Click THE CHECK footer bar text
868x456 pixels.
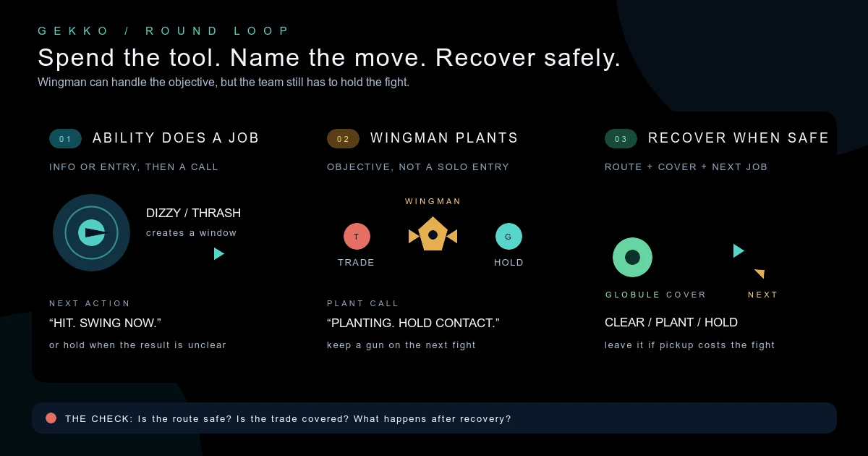[288, 418]
